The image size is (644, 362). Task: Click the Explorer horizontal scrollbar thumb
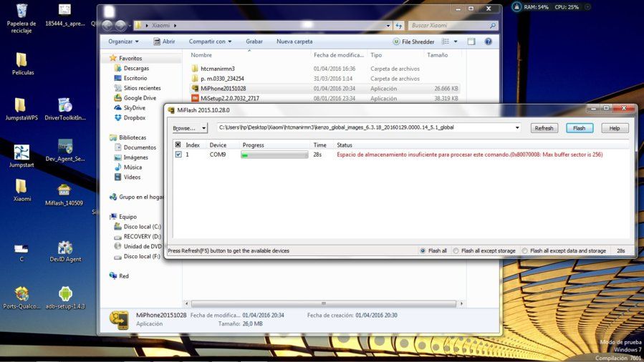tap(324, 303)
